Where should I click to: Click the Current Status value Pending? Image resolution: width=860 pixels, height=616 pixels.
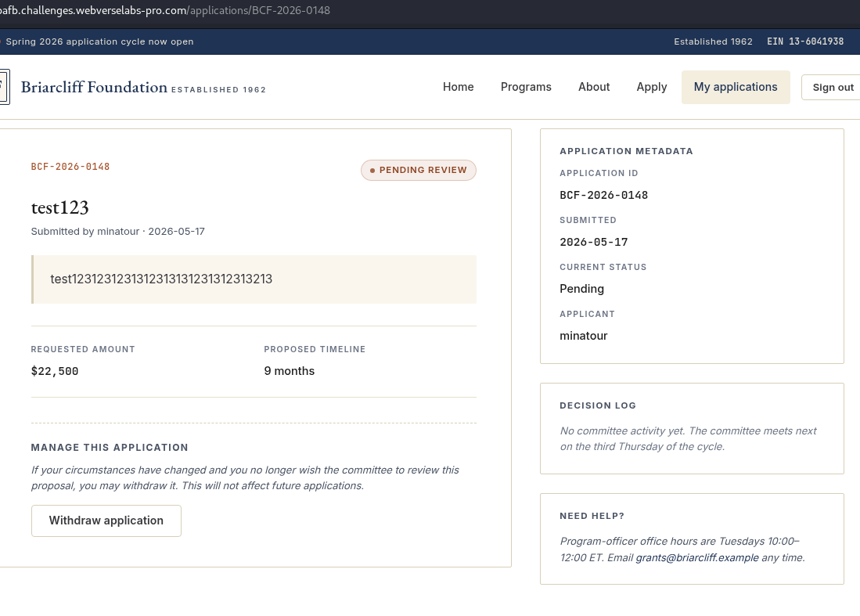[582, 289]
